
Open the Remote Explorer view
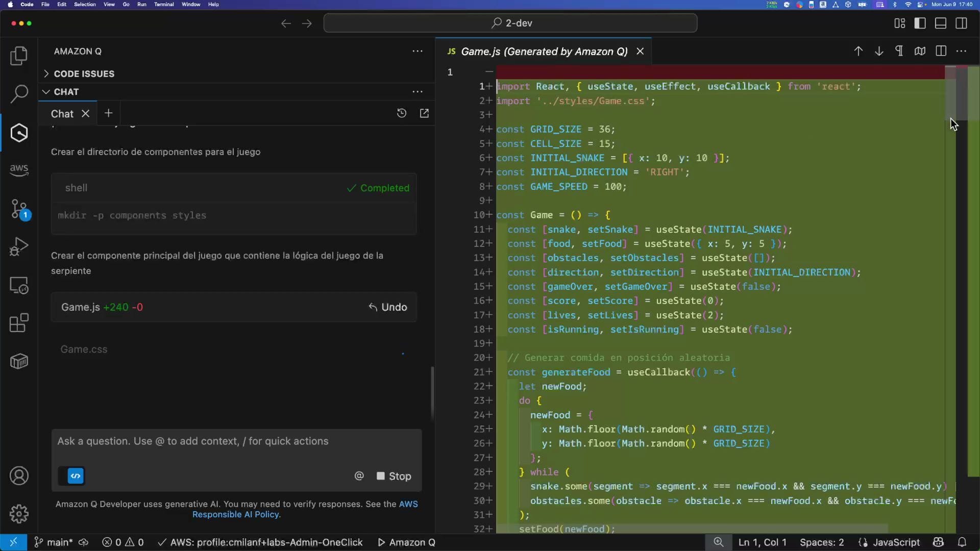(x=19, y=285)
